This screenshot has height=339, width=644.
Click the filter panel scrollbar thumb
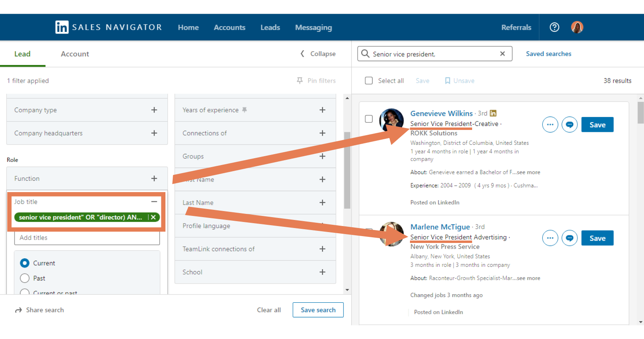347,170
